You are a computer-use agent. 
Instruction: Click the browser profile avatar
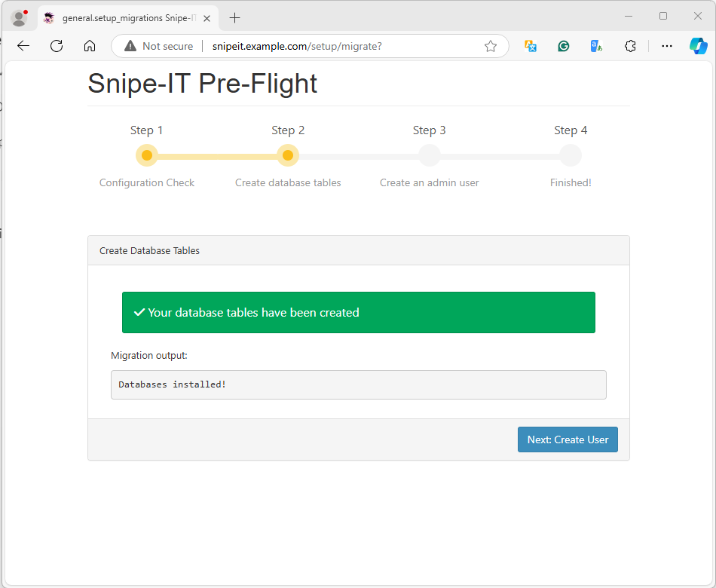click(x=19, y=18)
